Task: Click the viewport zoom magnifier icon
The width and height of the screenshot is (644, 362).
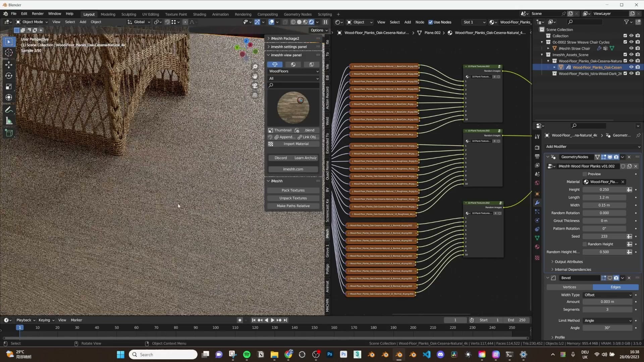Action: coord(255,67)
